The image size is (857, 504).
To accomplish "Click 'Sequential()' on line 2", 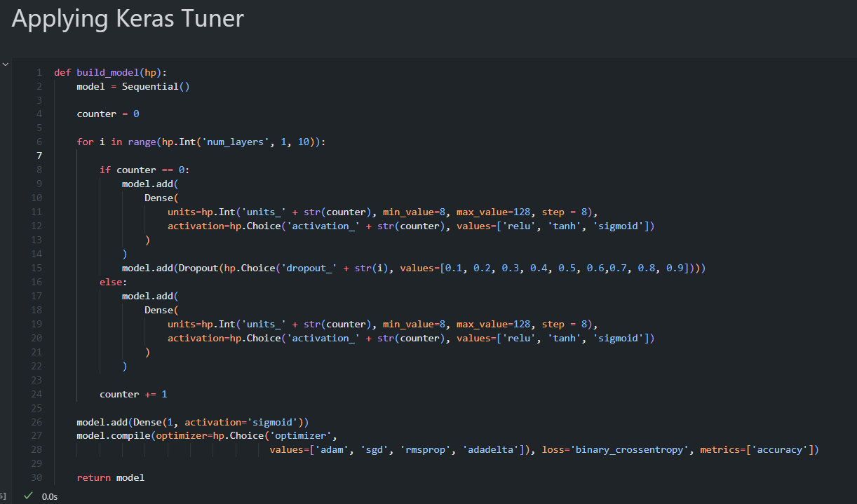I will pyautogui.click(x=156, y=86).
